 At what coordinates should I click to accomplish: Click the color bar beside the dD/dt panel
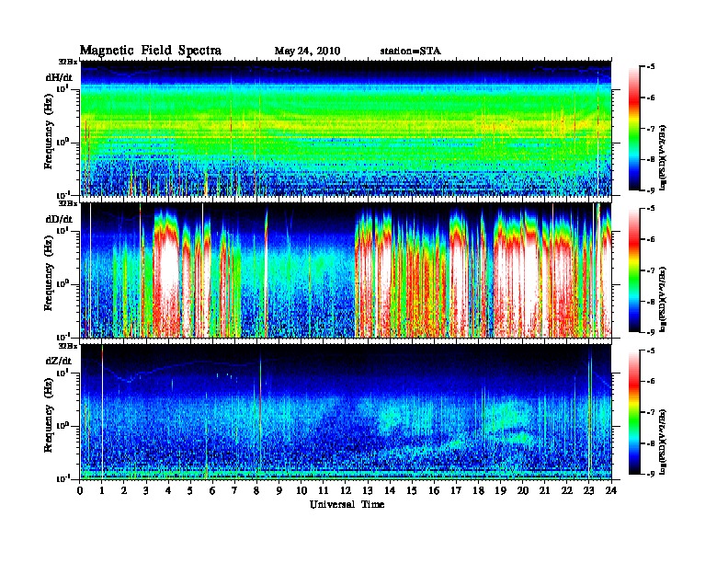pos(634,270)
